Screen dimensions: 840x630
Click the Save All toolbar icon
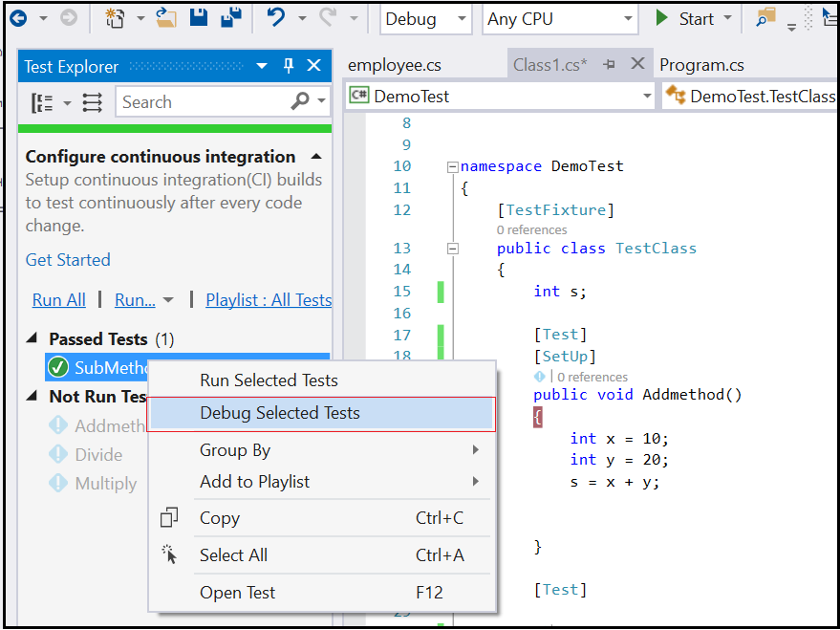click(230, 18)
